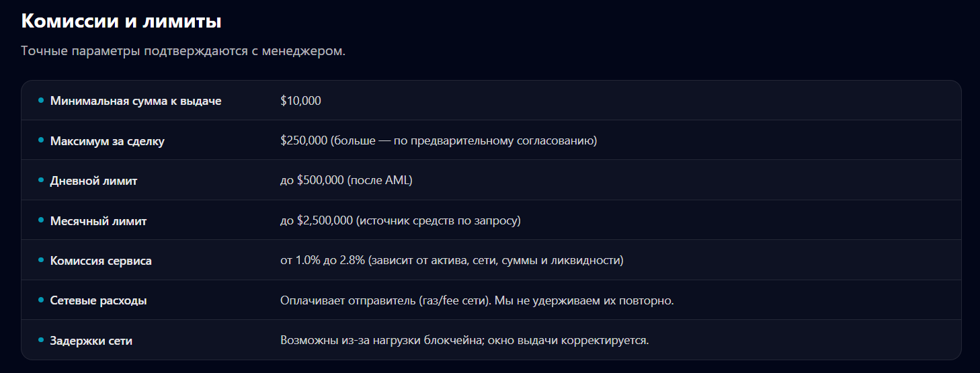Select the Сетевые расходы row label
Viewport: 980px width, 373px height.
coord(98,301)
